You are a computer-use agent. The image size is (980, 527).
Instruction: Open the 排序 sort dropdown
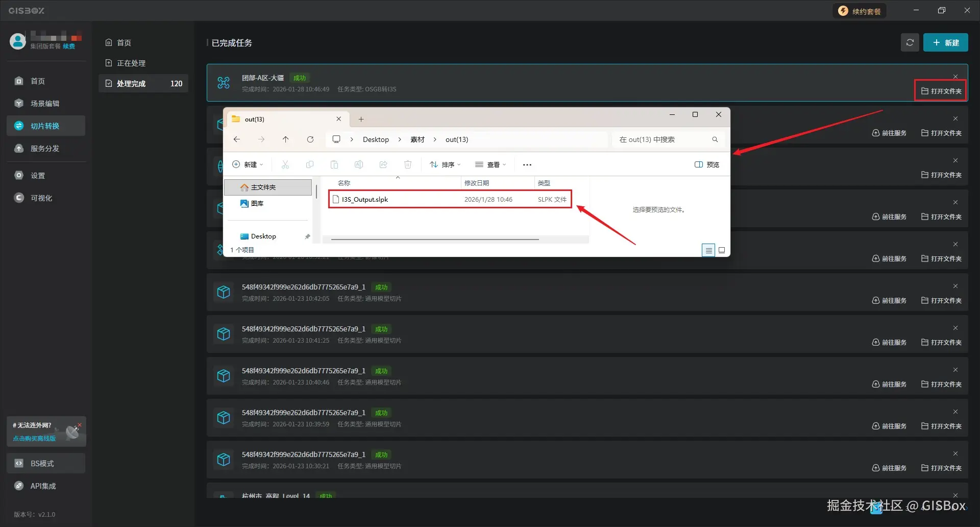tap(445, 164)
